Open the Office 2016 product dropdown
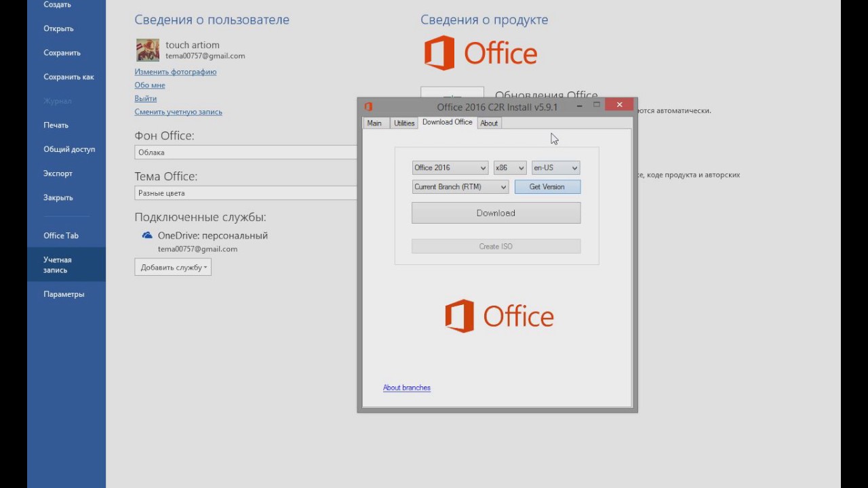The width and height of the screenshot is (868, 488). tap(450, 167)
